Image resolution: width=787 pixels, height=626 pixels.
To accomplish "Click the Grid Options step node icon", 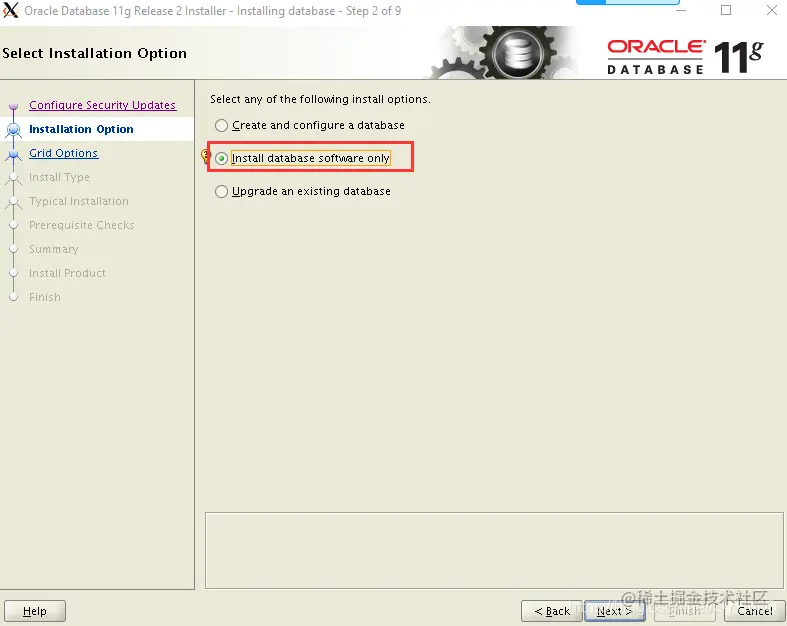I will point(14,154).
